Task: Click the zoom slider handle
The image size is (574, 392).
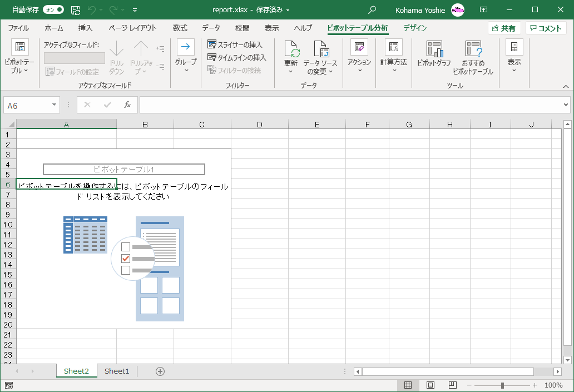Action: (502, 385)
